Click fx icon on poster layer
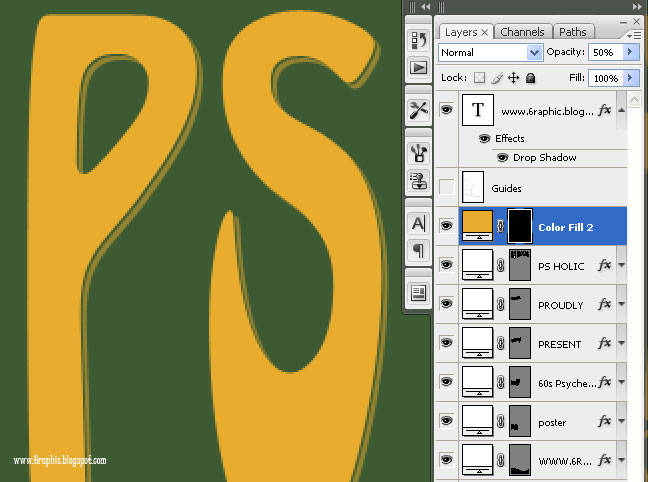 pyautogui.click(x=604, y=421)
